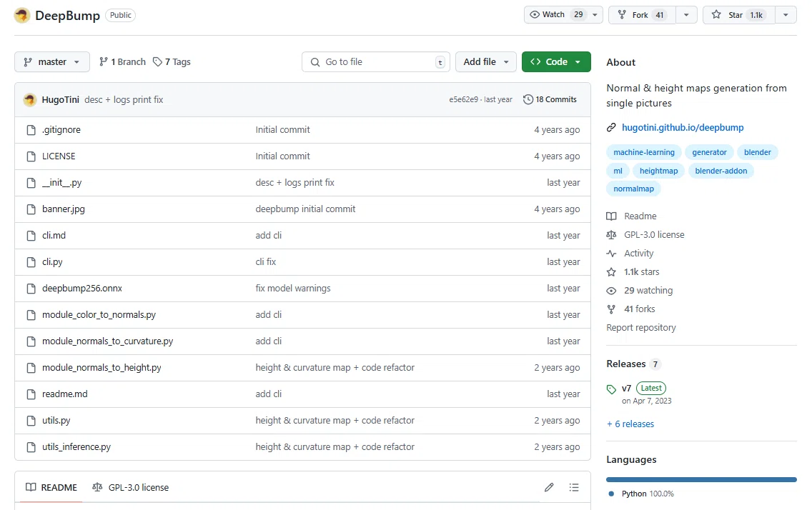This screenshot has width=812, height=510.
Task: Open the 18 Commits history
Action: click(x=550, y=99)
